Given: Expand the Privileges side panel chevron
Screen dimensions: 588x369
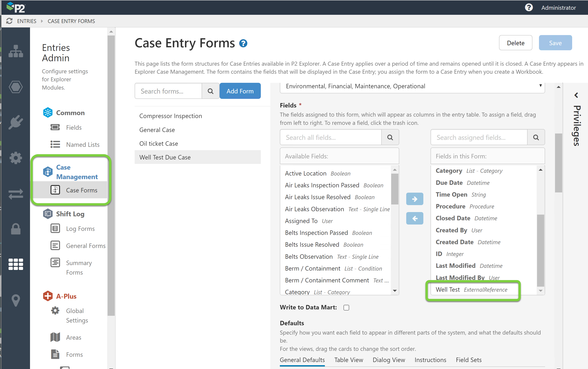Looking at the screenshot, I should (576, 95).
